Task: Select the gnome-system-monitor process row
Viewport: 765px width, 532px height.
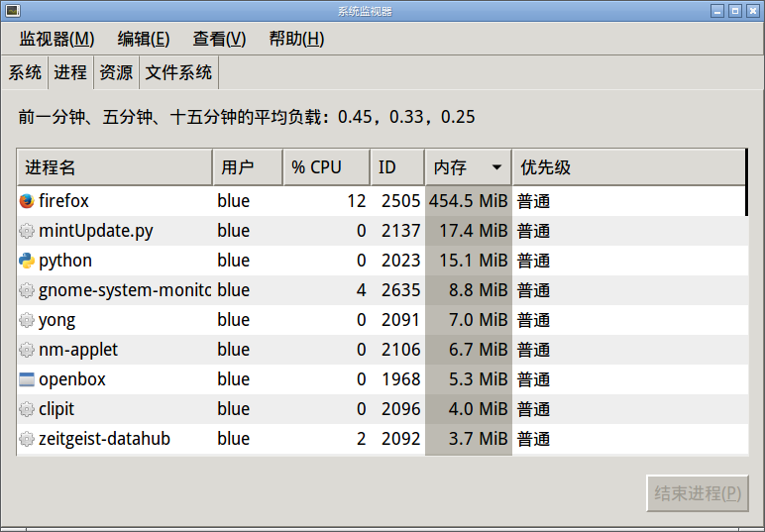Action: coord(382,290)
